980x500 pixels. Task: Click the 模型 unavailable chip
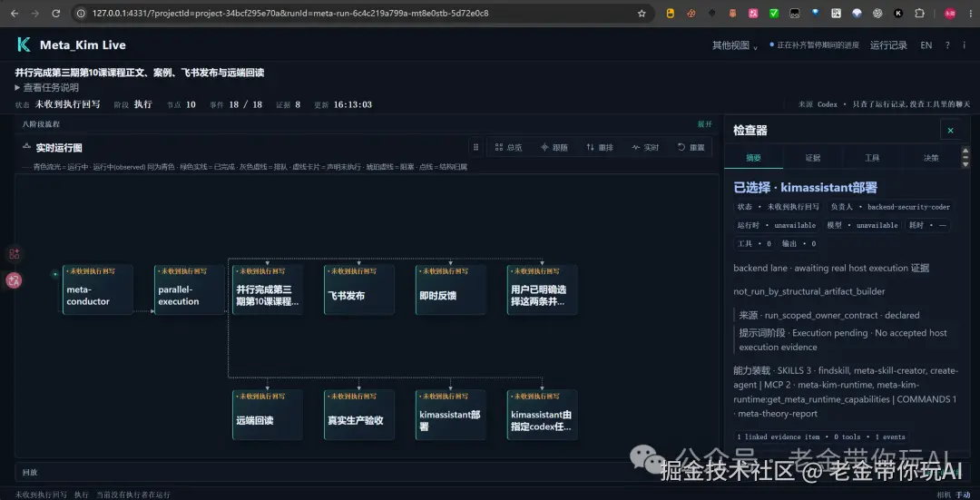(x=862, y=225)
